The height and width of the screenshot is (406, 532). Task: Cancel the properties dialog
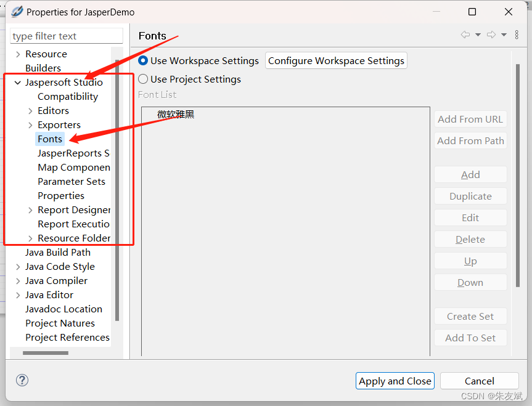click(x=480, y=381)
